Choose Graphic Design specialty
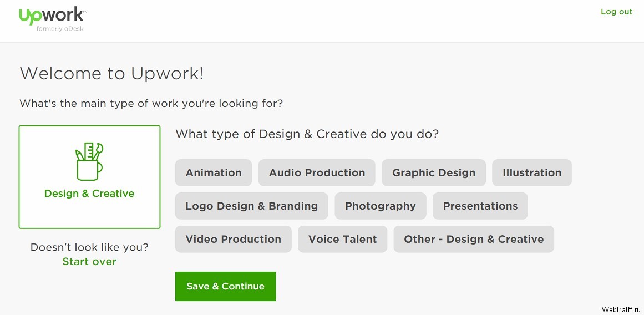 pos(434,172)
